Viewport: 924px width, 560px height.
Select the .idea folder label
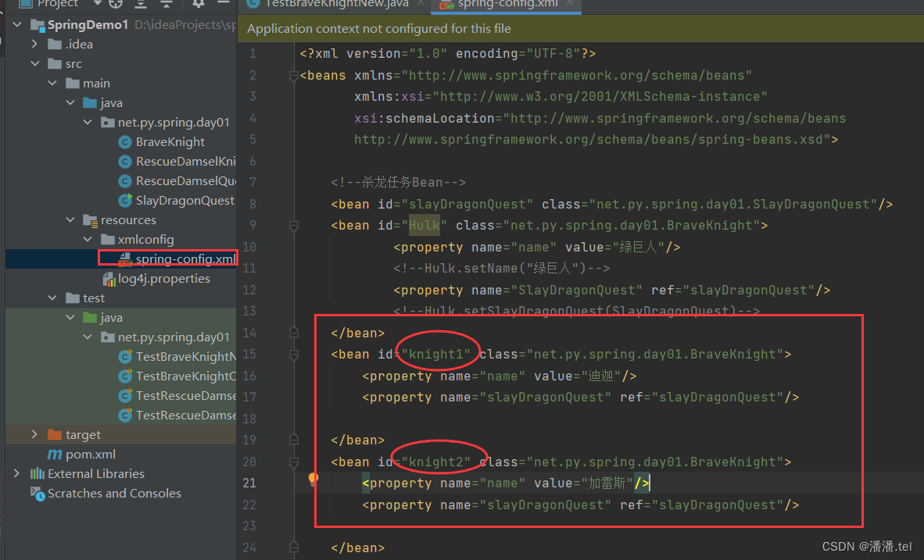[x=79, y=45]
